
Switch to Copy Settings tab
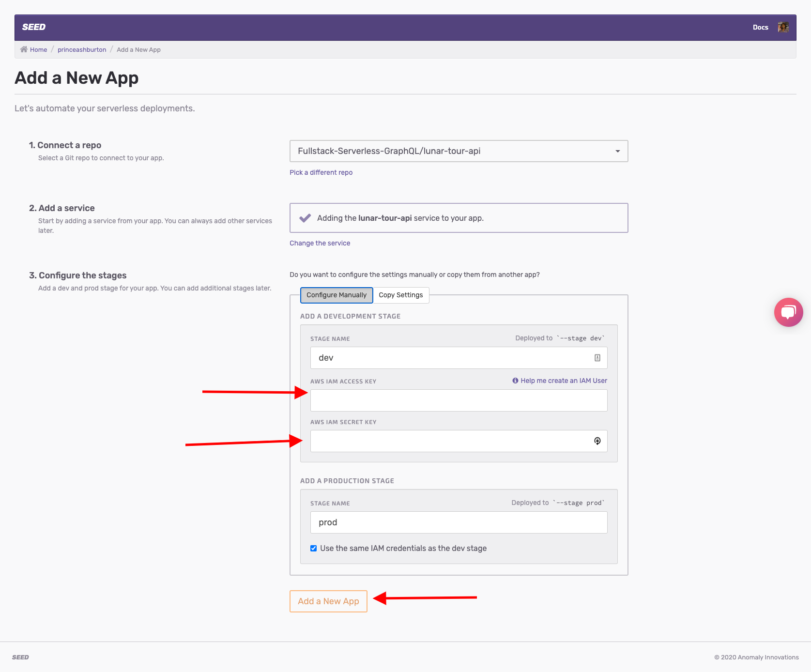pyautogui.click(x=400, y=295)
